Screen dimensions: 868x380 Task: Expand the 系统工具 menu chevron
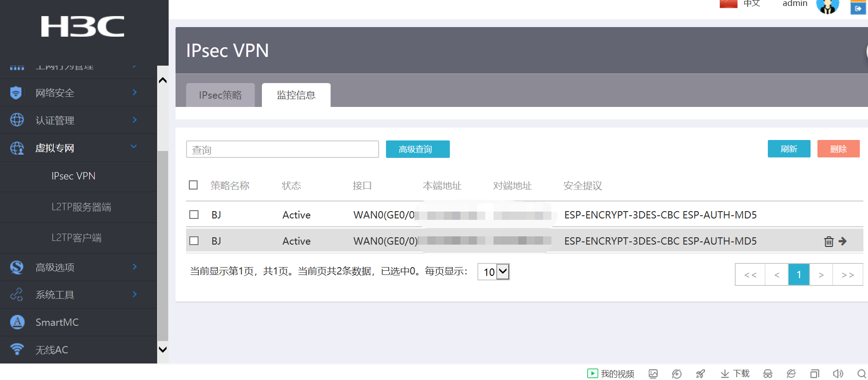pyautogui.click(x=135, y=294)
